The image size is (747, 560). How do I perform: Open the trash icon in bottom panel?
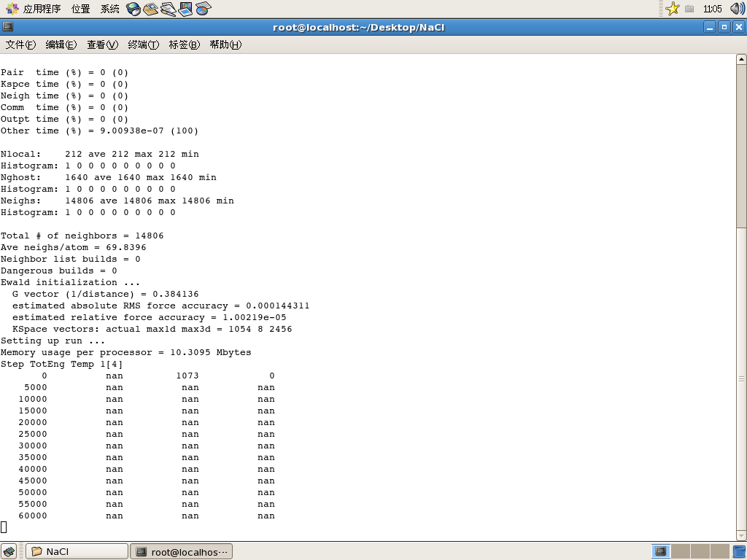coord(740,551)
